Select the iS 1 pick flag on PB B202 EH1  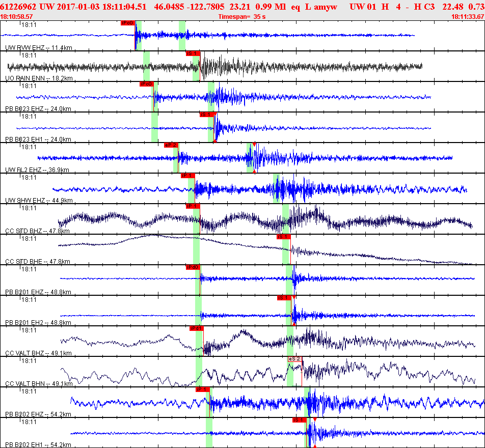(x=300, y=420)
